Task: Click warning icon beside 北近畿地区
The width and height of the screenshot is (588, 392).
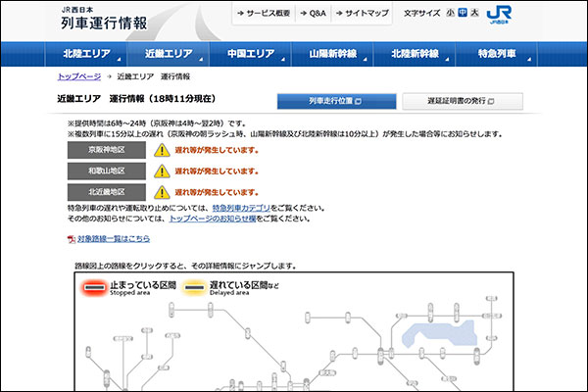Action: 161,192
